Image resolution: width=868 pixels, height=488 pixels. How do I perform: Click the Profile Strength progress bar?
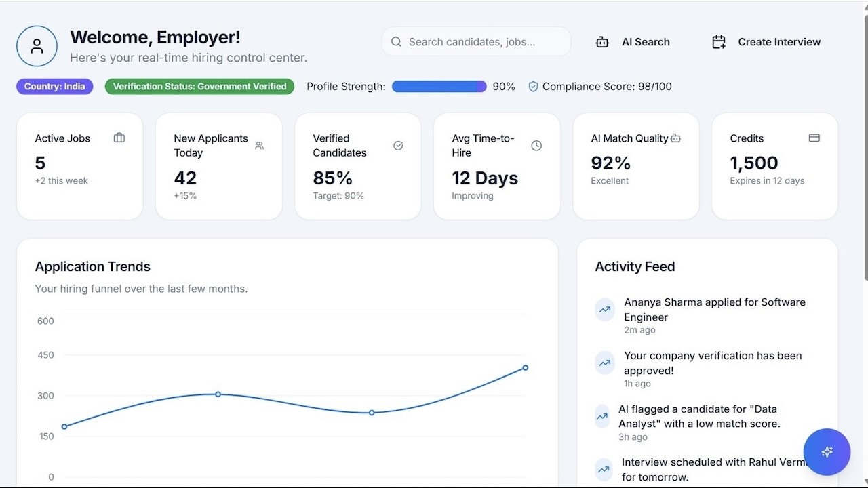439,86
